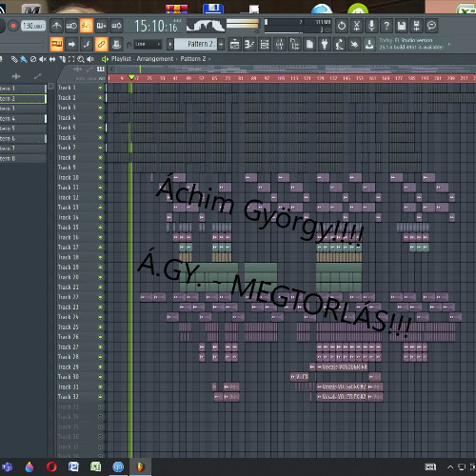Click Pattern 2 in the playlist breadcrumb
Screen dimensions: 476x476
point(193,59)
